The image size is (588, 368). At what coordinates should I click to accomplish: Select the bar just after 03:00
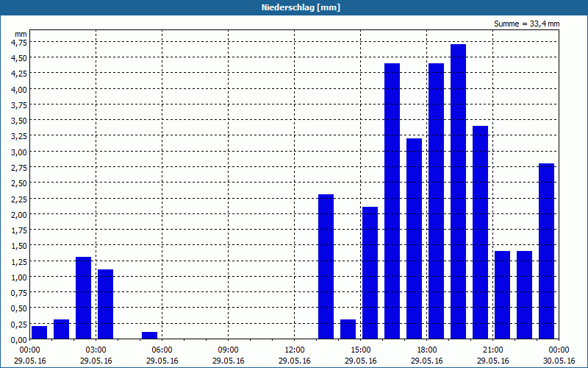[105, 304]
